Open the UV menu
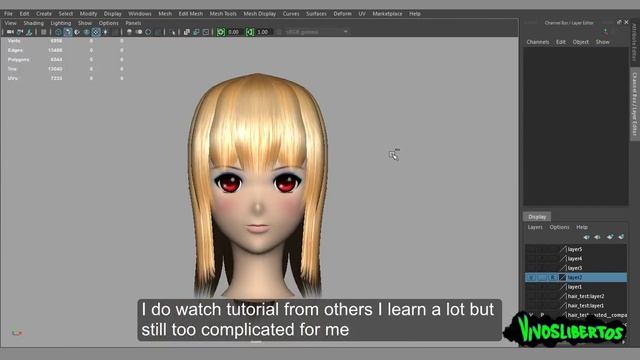Viewport: 640px width, 360px height. [x=362, y=13]
